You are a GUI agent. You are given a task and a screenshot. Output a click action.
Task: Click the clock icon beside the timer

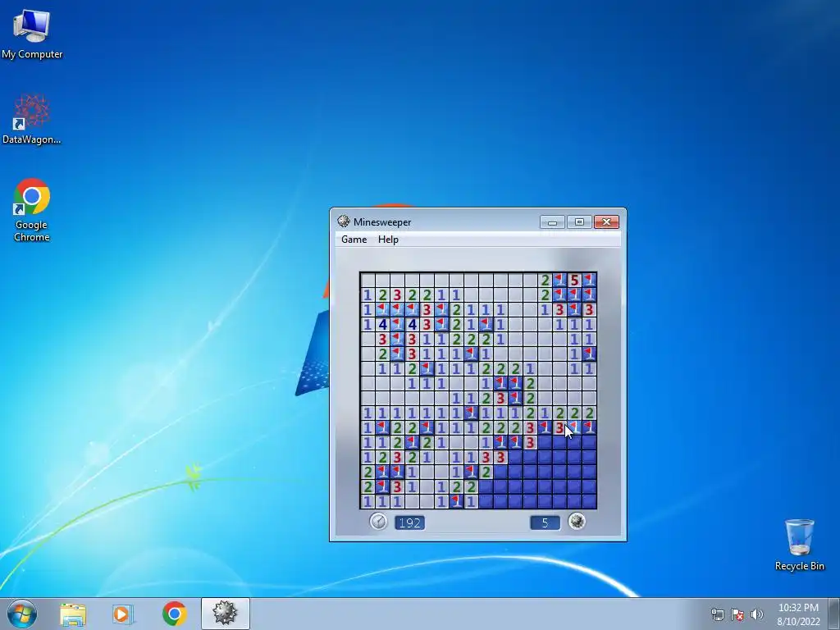[378, 521]
